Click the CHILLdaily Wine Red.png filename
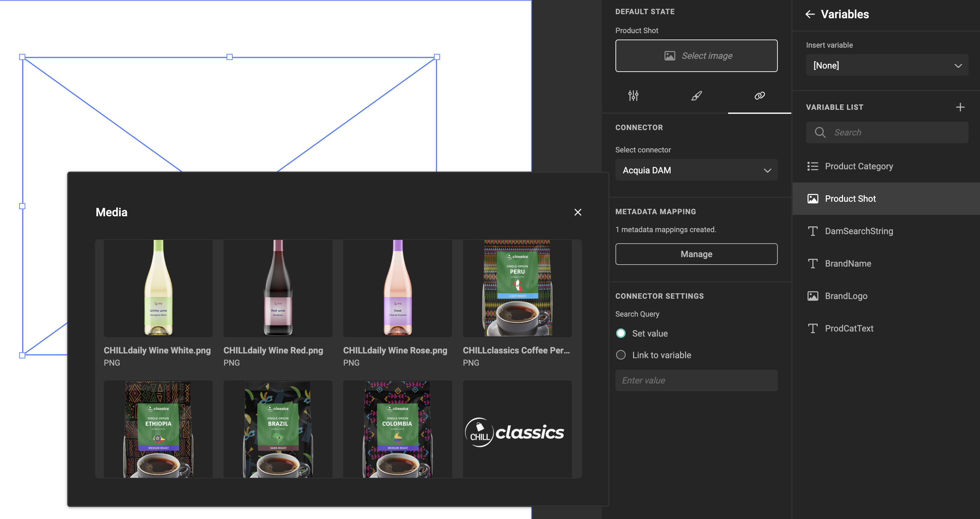The image size is (980, 519). pyautogui.click(x=273, y=350)
